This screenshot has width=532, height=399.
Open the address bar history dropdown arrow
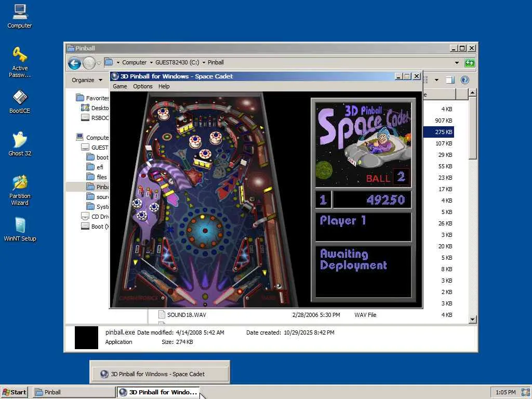(x=457, y=63)
